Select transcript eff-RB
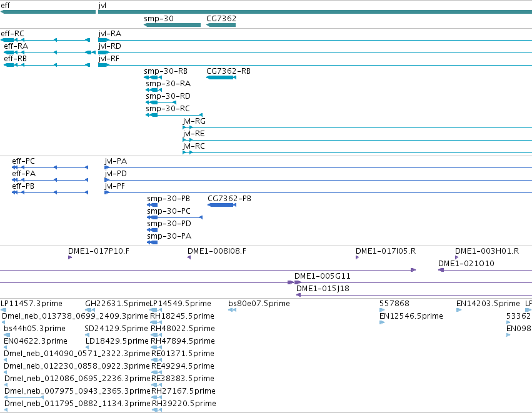532x413 pixels. (x=47, y=65)
